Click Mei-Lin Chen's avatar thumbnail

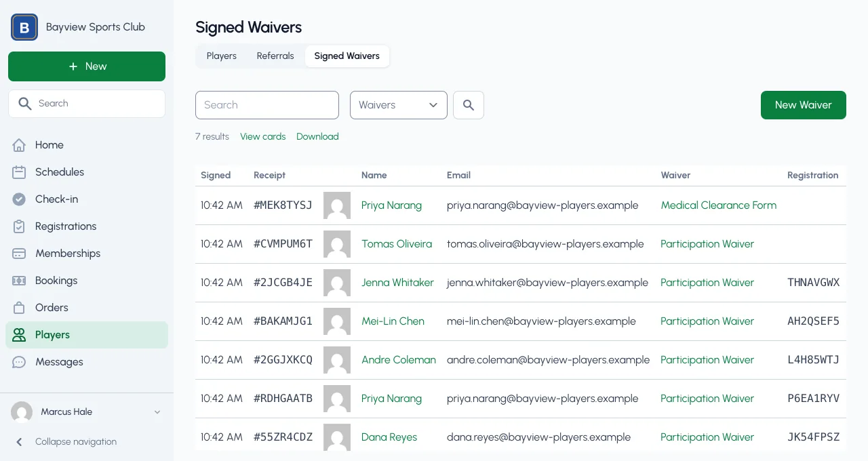pos(337,321)
